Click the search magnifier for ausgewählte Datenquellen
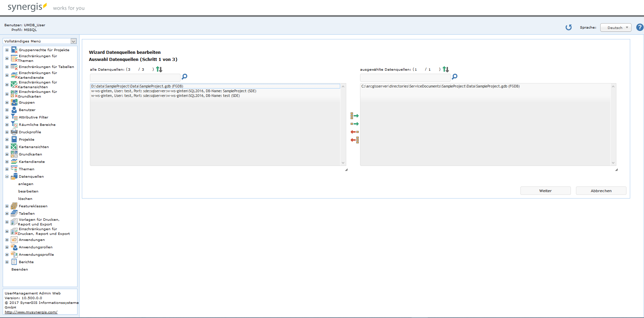This screenshot has width=644, height=318. (454, 77)
